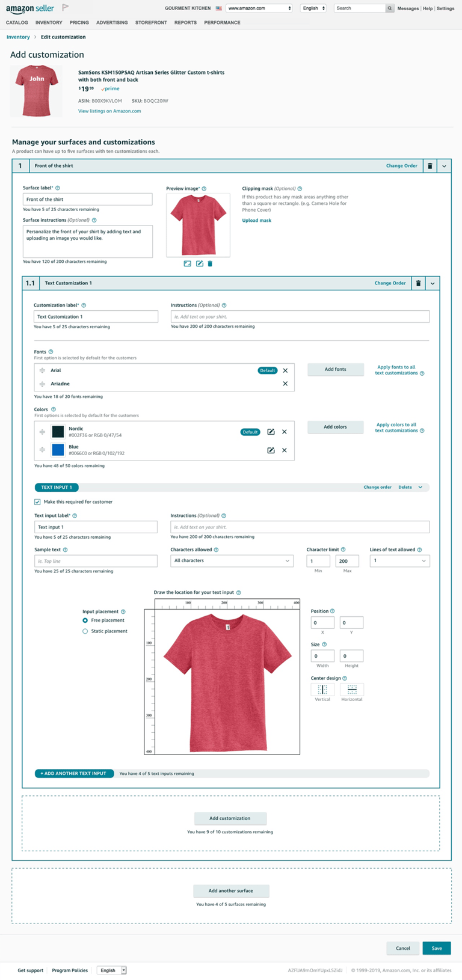Delete the preview image with trash icon
The height and width of the screenshot is (980, 462).
[210, 263]
